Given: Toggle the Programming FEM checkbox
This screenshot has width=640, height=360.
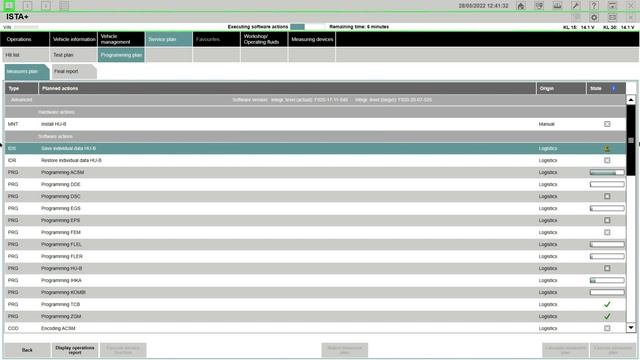Looking at the screenshot, I should tap(607, 232).
